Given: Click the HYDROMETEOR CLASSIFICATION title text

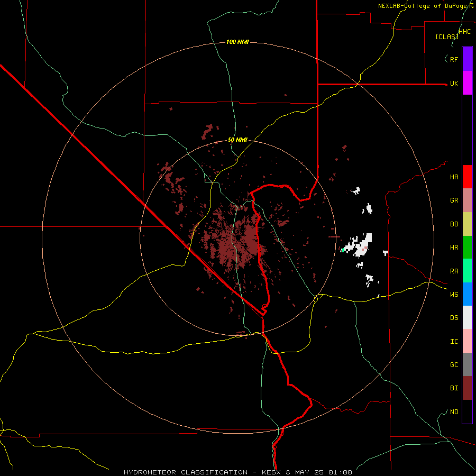Looking at the screenshot, I should pos(186,472).
